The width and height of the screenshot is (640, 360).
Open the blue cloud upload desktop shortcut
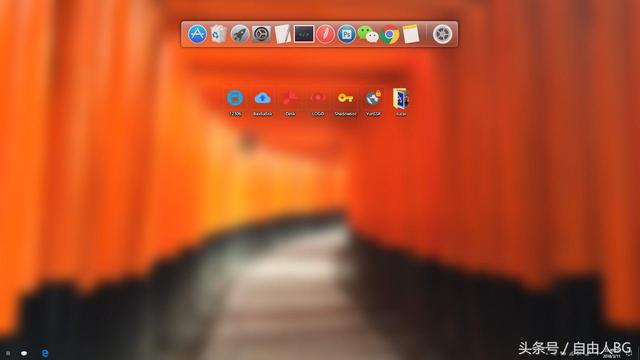pyautogui.click(x=262, y=102)
